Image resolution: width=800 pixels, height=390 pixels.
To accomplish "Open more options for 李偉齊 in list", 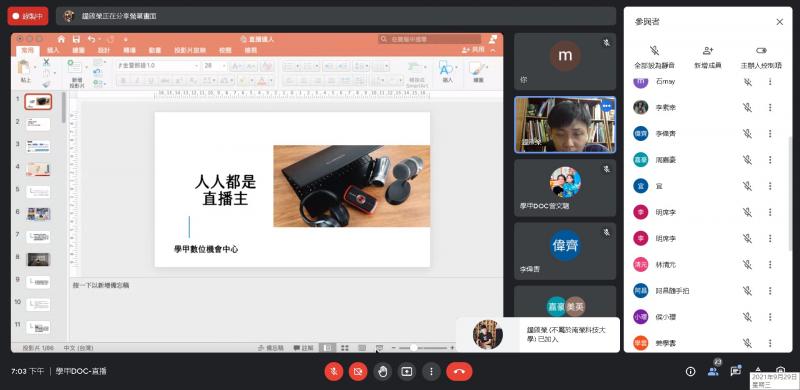I will coord(770,134).
